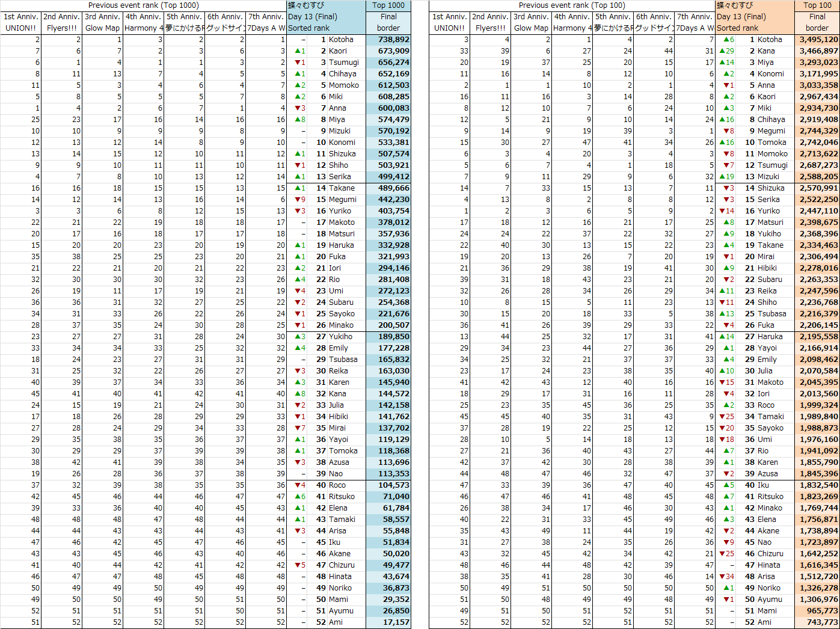Click the 403,754 cell for Yuriko

pos(388,211)
